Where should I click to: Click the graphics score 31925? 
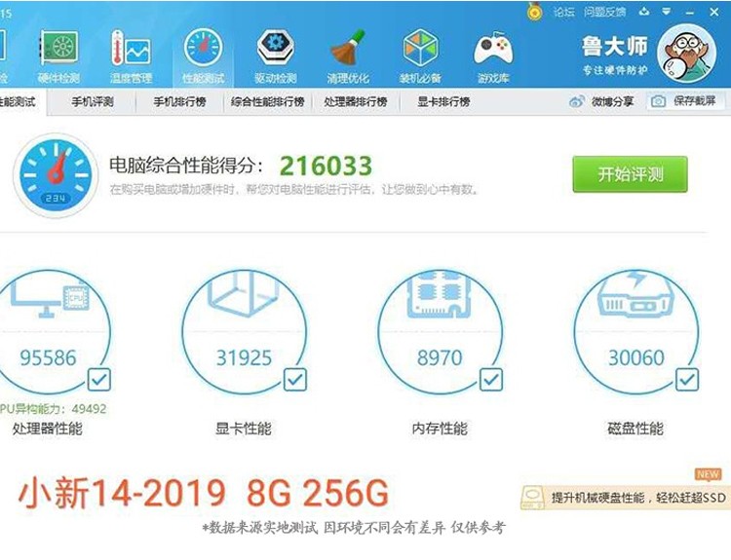(x=244, y=357)
